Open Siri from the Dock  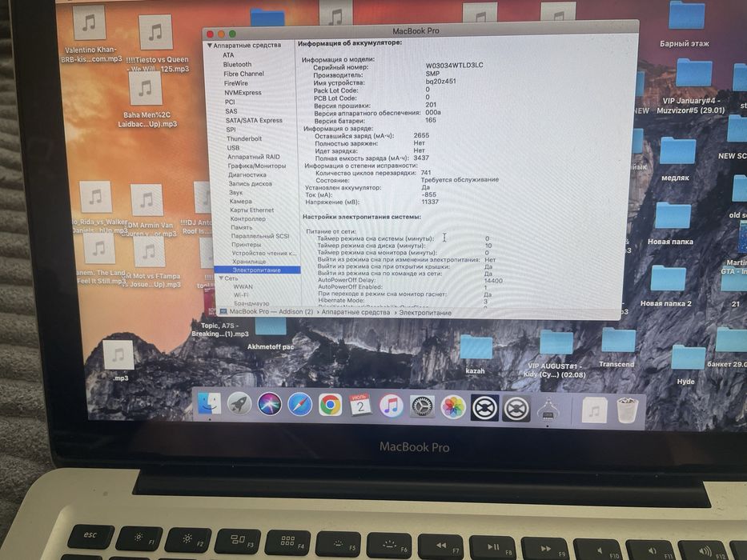(x=269, y=404)
